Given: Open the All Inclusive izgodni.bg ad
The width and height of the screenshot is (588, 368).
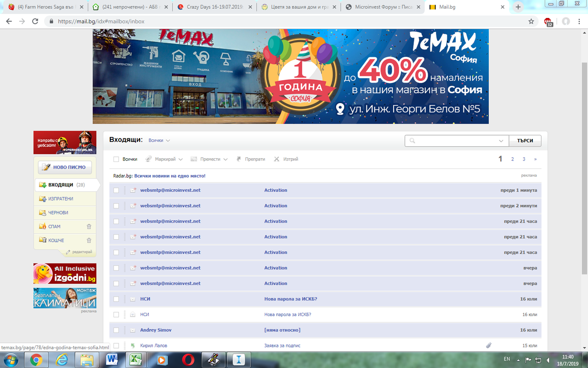Looking at the screenshot, I should pyautogui.click(x=65, y=274).
